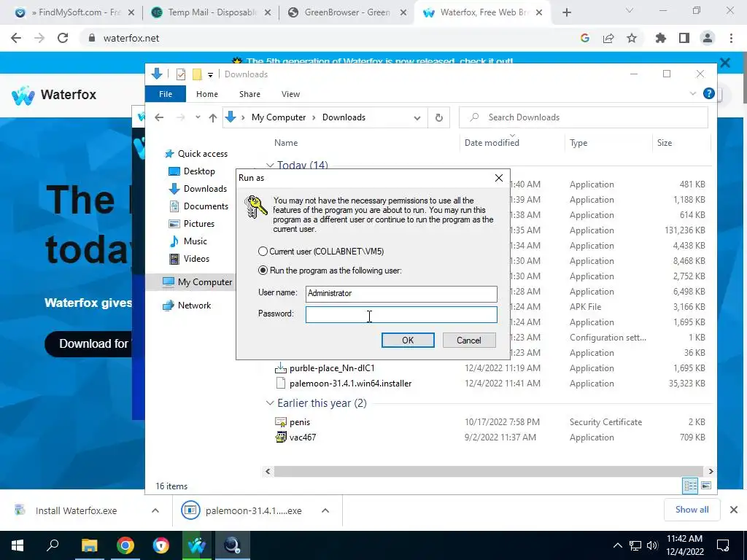Select Run the program as the following user
The image size is (747, 560).
coord(263,271)
